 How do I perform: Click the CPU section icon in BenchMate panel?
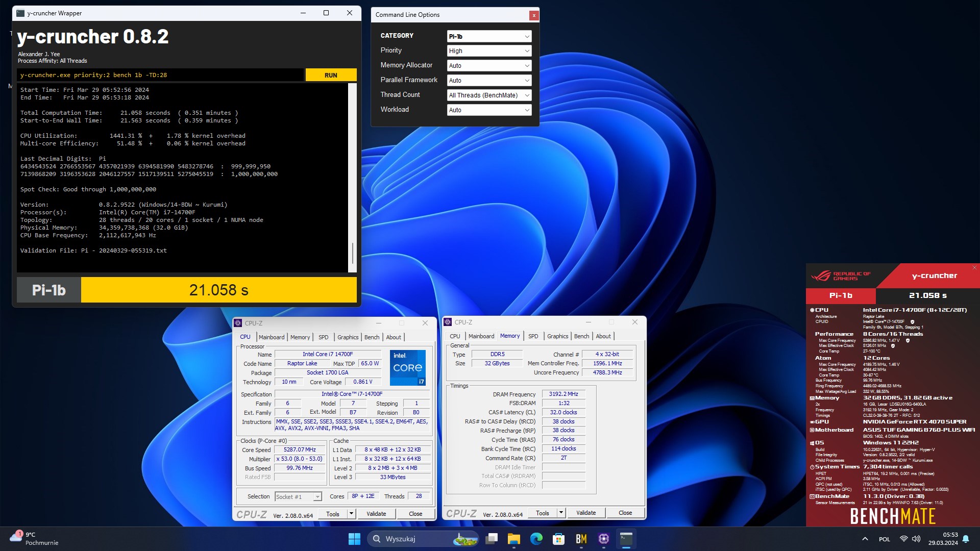(812, 310)
